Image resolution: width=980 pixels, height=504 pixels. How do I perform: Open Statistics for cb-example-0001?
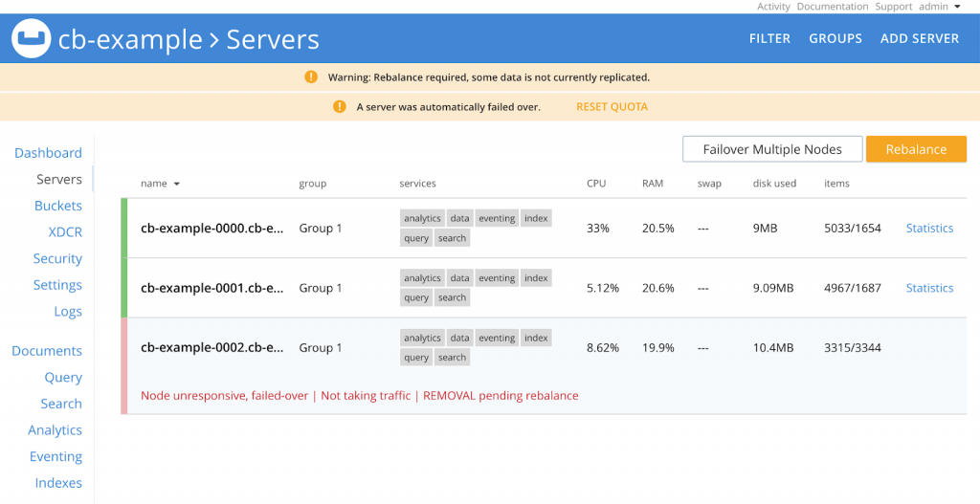click(929, 288)
